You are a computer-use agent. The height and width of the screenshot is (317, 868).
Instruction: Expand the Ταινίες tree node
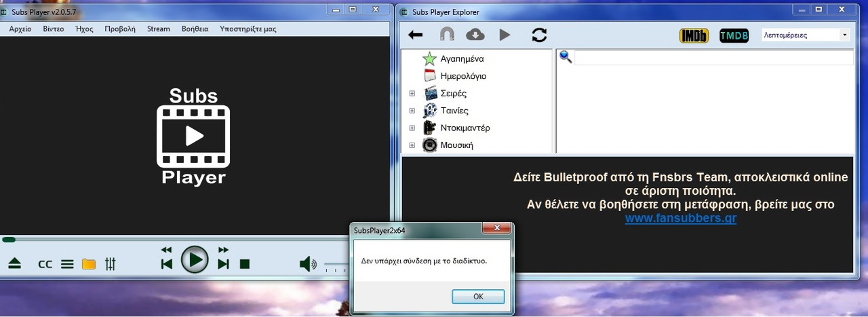(412, 111)
